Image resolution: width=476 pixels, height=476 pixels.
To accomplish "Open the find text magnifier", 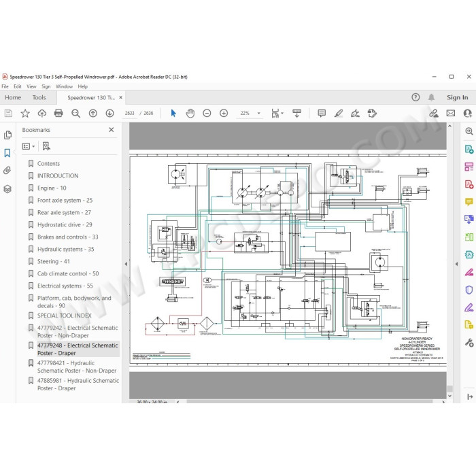I will click(75, 114).
